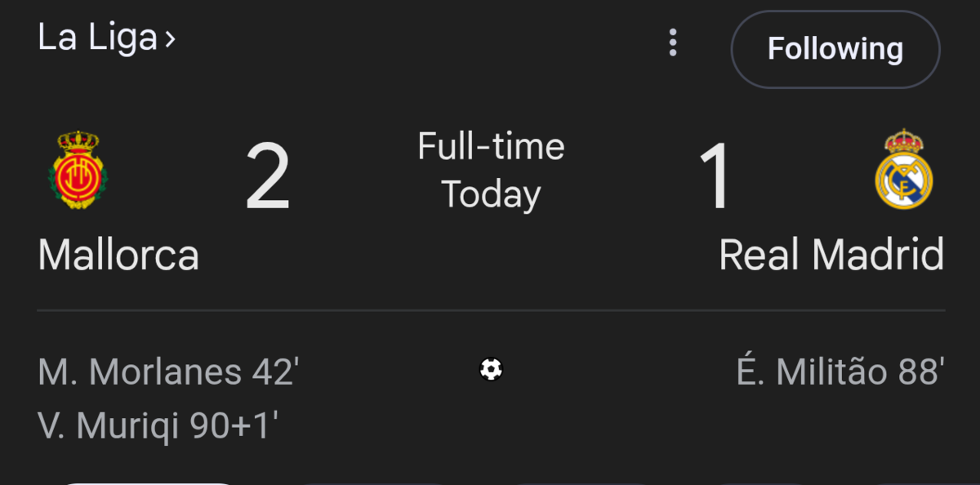Screen dimensions: 980x485
Task: Click the 42' goal minute
Action: pyautogui.click(x=275, y=372)
